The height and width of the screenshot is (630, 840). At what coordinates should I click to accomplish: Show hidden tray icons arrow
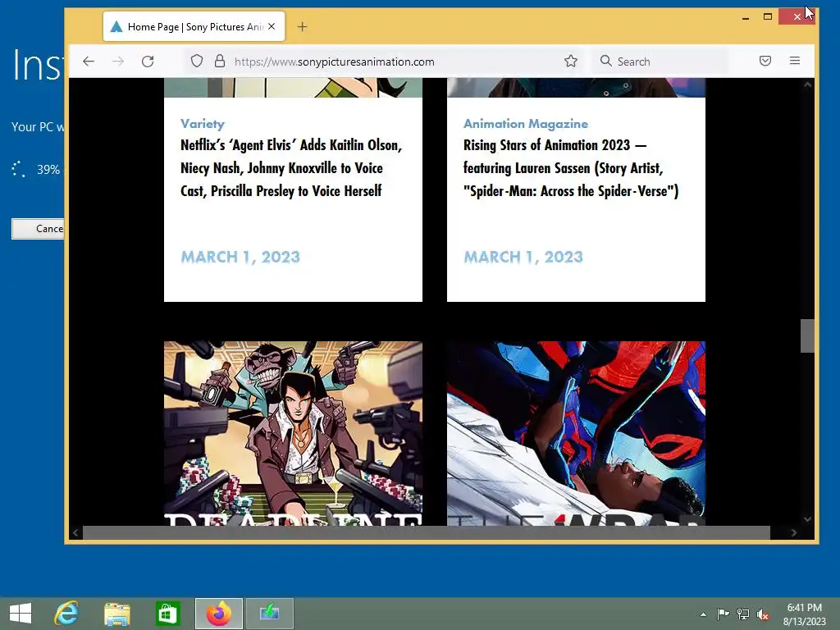(703, 614)
